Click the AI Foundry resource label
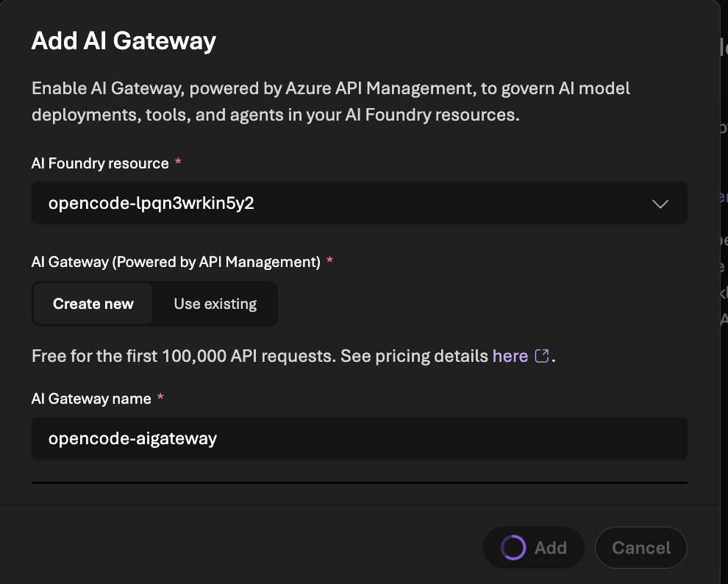728x584 pixels. point(100,163)
